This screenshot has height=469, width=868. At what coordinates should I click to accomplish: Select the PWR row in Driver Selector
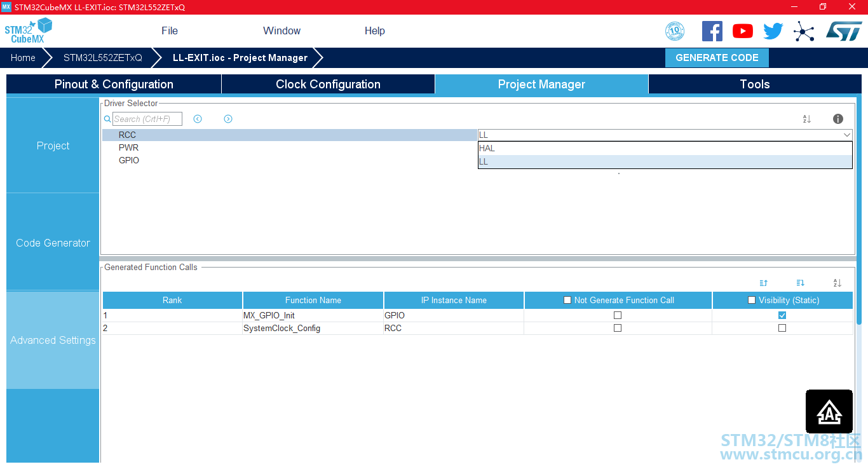pyautogui.click(x=290, y=147)
